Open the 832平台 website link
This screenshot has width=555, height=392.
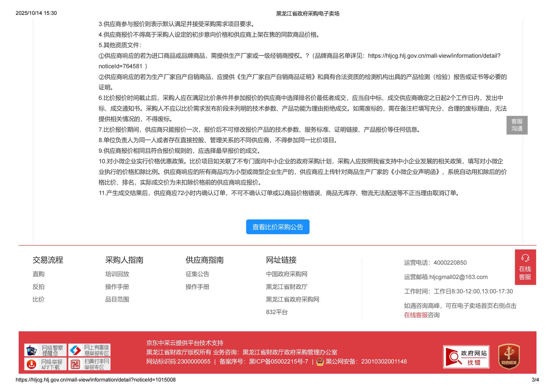(x=277, y=312)
